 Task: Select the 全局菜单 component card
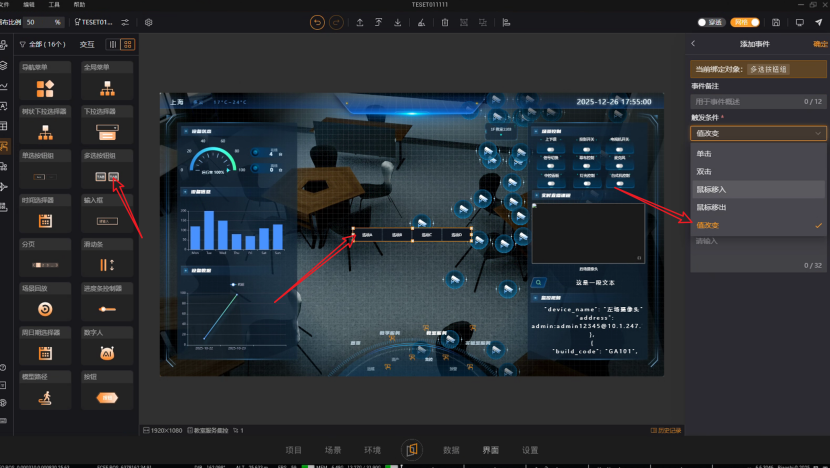[x=107, y=81]
